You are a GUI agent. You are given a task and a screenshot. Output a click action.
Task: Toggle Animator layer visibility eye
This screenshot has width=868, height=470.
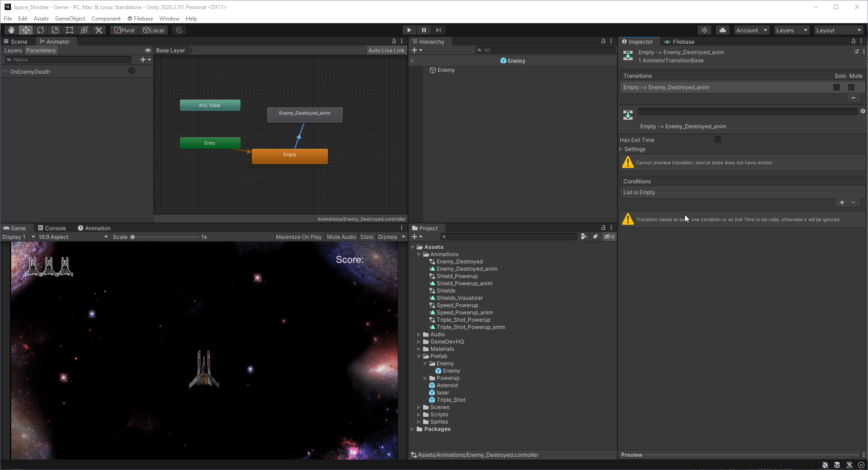click(148, 51)
